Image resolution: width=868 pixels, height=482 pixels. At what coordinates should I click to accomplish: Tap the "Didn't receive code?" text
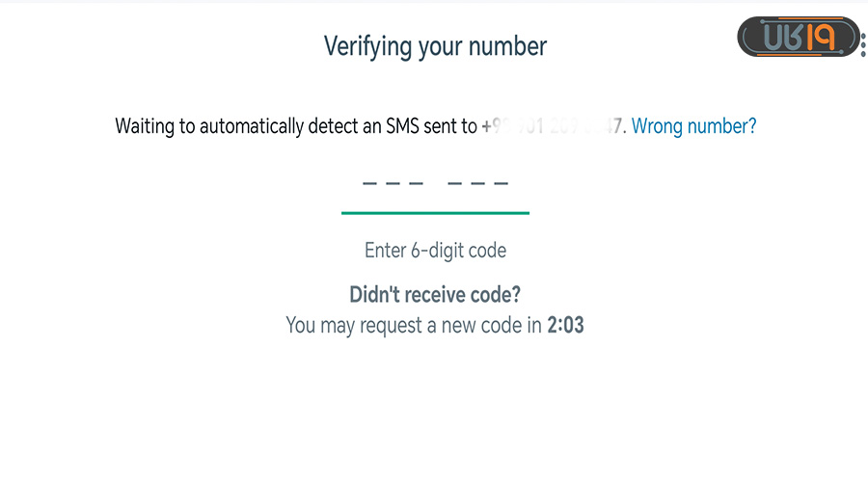[x=435, y=295]
